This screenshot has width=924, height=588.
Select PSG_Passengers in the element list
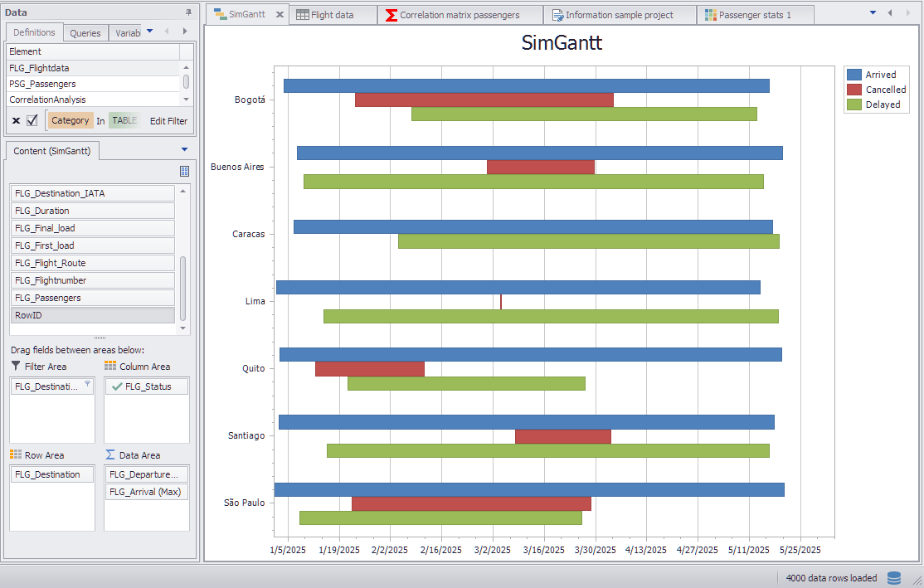43,84
